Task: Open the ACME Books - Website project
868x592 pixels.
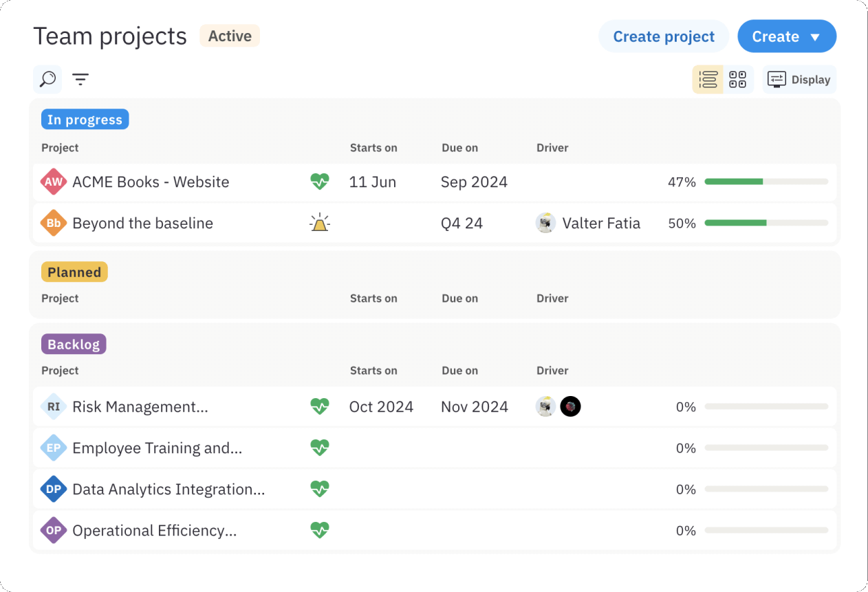Action: pyautogui.click(x=151, y=182)
